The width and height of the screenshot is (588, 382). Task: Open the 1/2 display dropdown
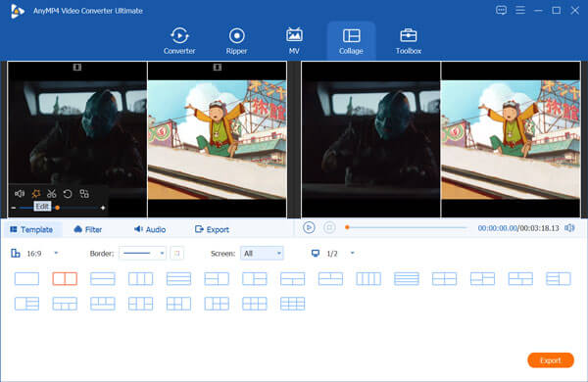tap(353, 253)
